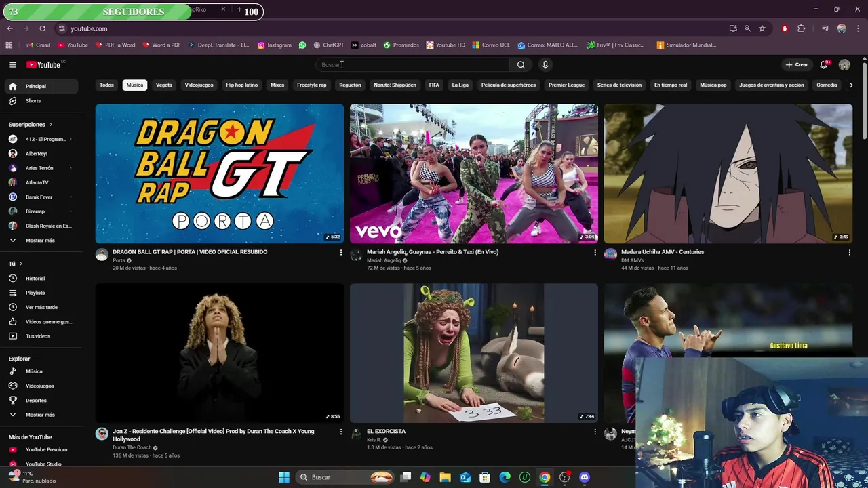Open the YouTube hamburger guide menu
Viewport: 868px width, 488px height.
coord(12,64)
